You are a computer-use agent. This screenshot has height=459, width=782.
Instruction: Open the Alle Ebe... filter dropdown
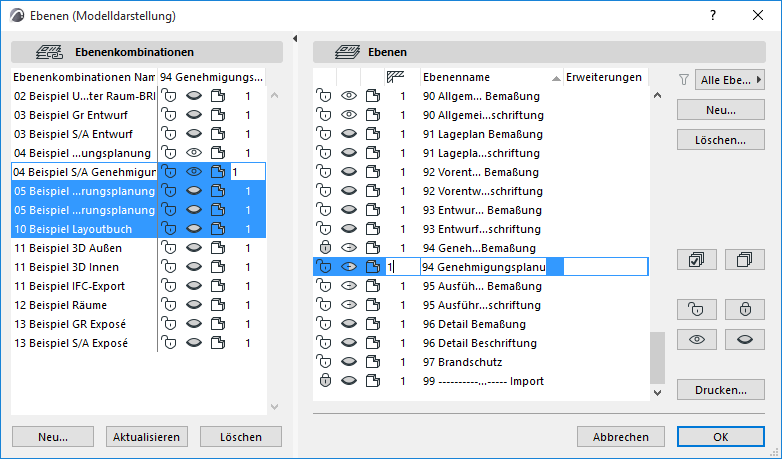click(x=729, y=79)
